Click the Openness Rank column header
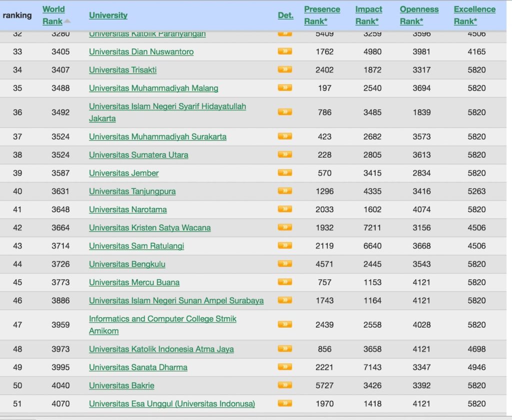 419,14
